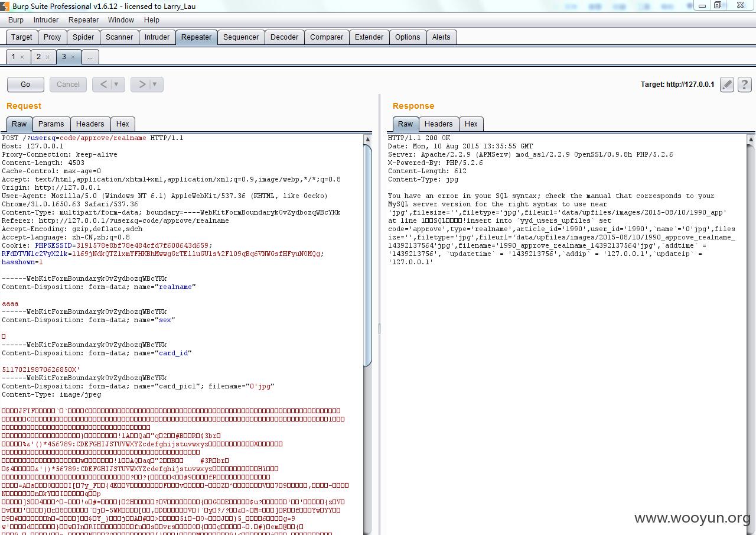Switch to the Target tab
Viewport: 756px width, 535px height.
click(22, 37)
